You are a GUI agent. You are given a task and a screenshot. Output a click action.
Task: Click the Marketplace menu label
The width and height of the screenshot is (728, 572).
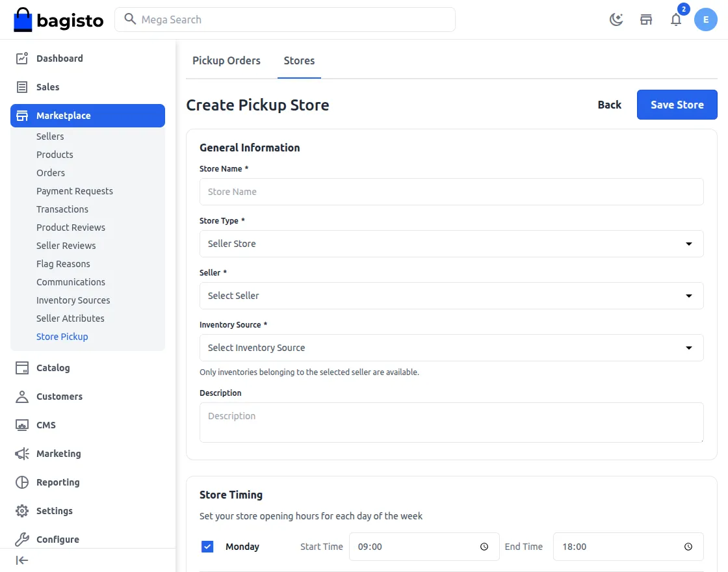[x=64, y=116]
